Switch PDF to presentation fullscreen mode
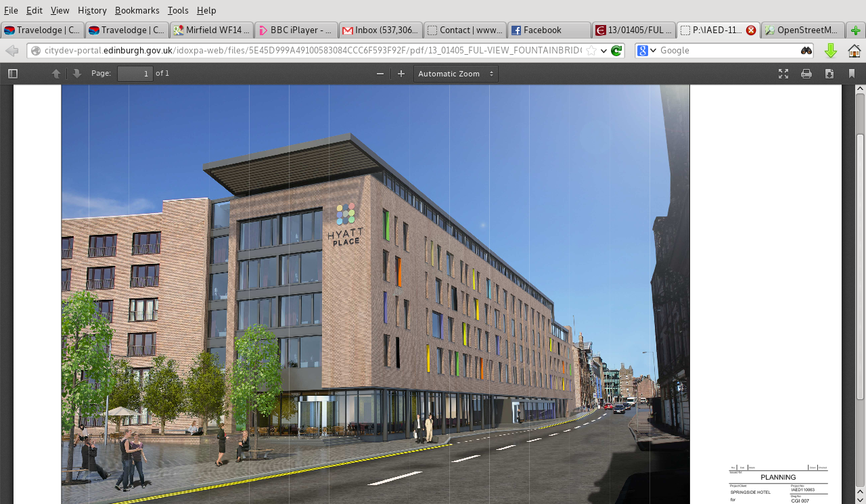 click(x=783, y=74)
